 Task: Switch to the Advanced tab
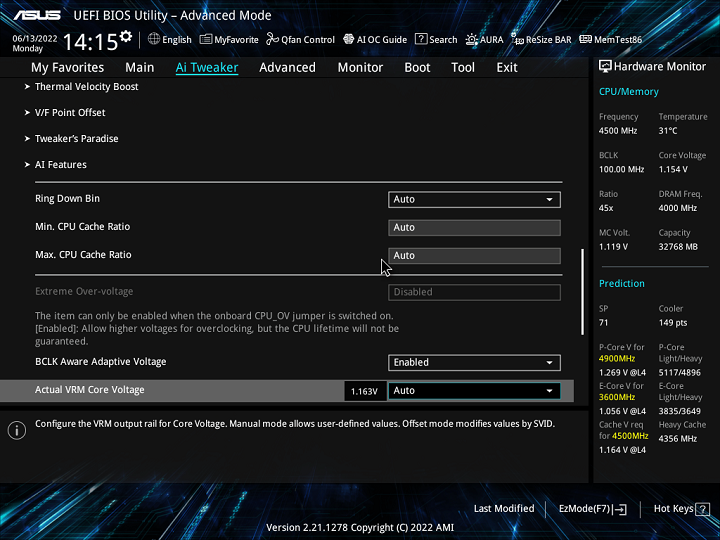(x=287, y=68)
